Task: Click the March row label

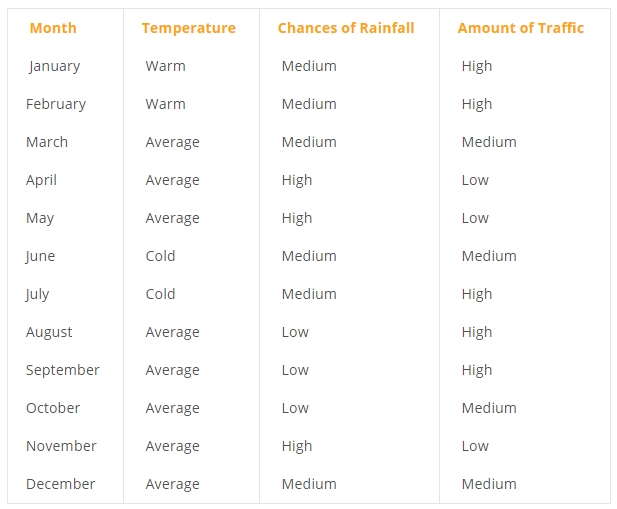Action: [47, 142]
